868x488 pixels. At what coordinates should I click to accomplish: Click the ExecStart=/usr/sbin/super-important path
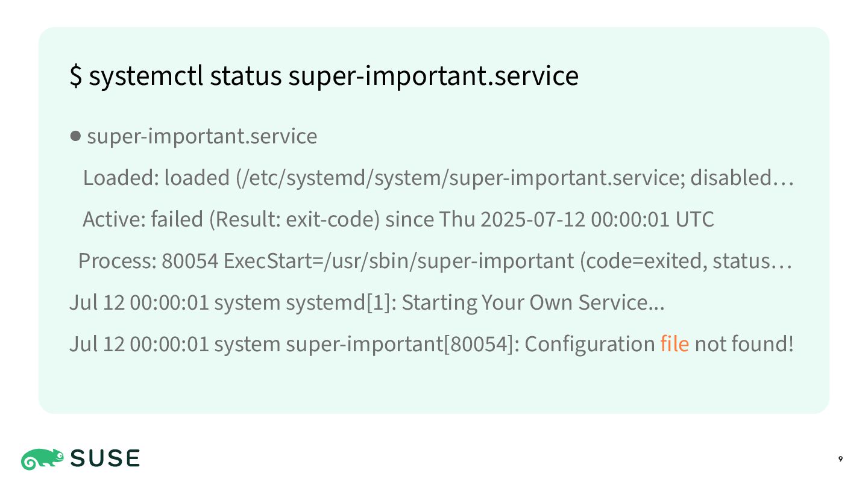(399, 261)
